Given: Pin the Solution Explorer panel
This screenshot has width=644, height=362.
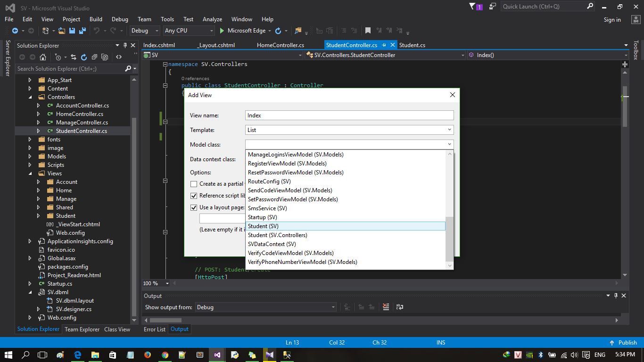Looking at the screenshot, I should [x=125, y=45].
